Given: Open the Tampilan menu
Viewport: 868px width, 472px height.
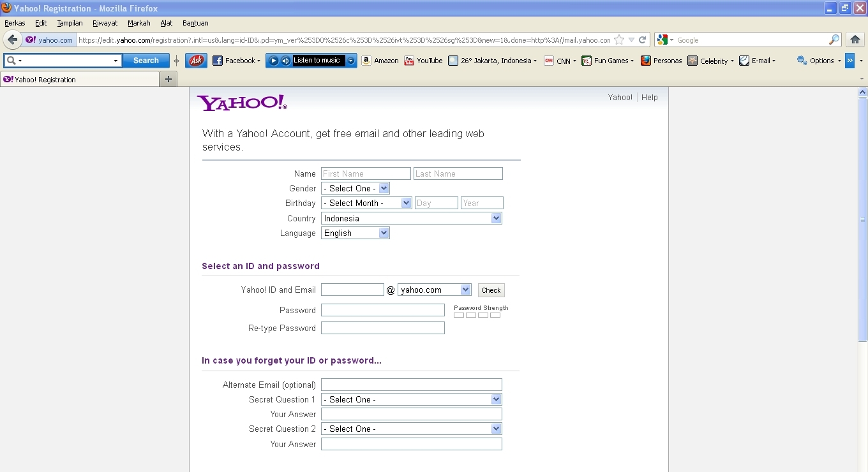Looking at the screenshot, I should (x=70, y=23).
